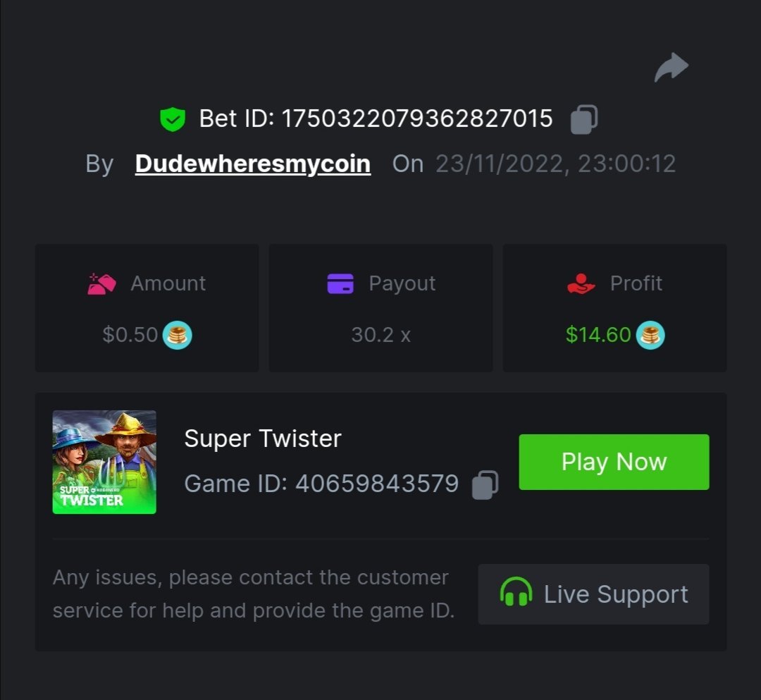Open the Super Twister game thumbnail

click(104, 462)
